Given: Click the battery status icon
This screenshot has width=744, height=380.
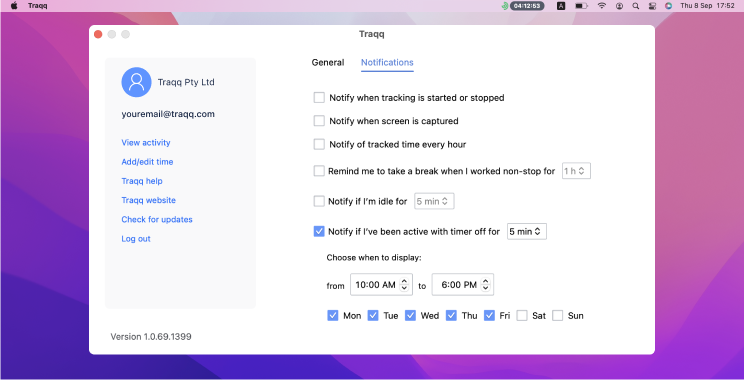Looking at the screenshot, I should tap(581, 6).
